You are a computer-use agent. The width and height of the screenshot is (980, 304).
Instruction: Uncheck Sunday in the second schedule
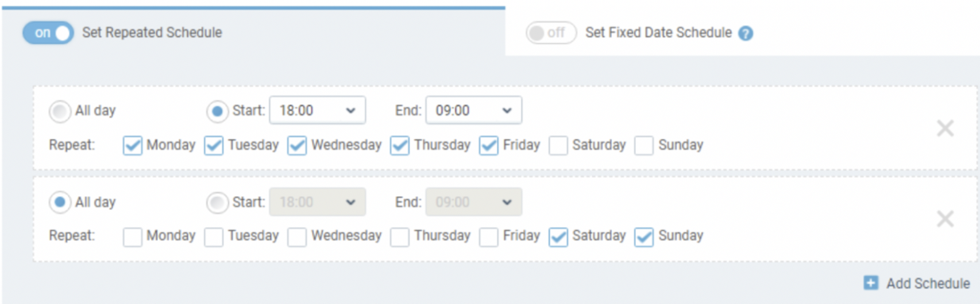pyautogui.click(x=644, y=237)
